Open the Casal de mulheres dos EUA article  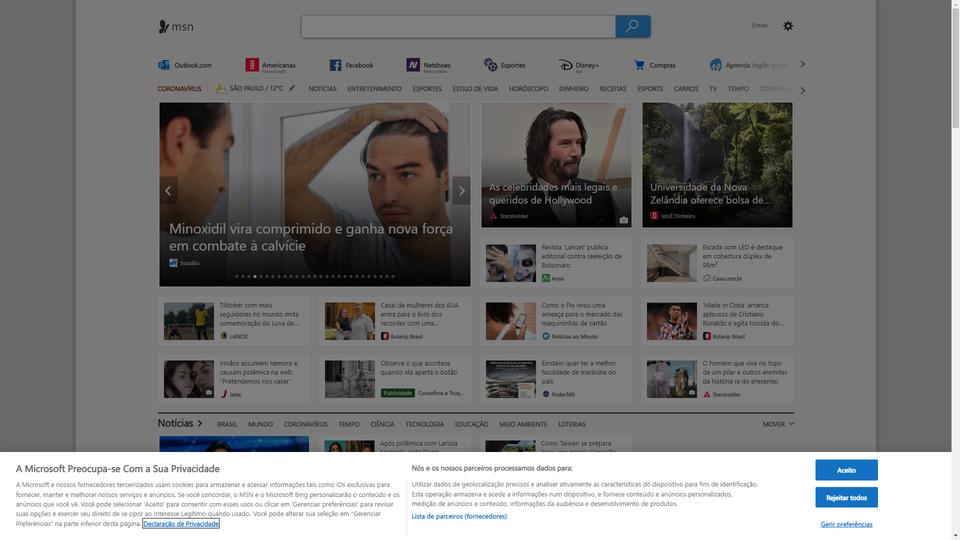[396, 321]
